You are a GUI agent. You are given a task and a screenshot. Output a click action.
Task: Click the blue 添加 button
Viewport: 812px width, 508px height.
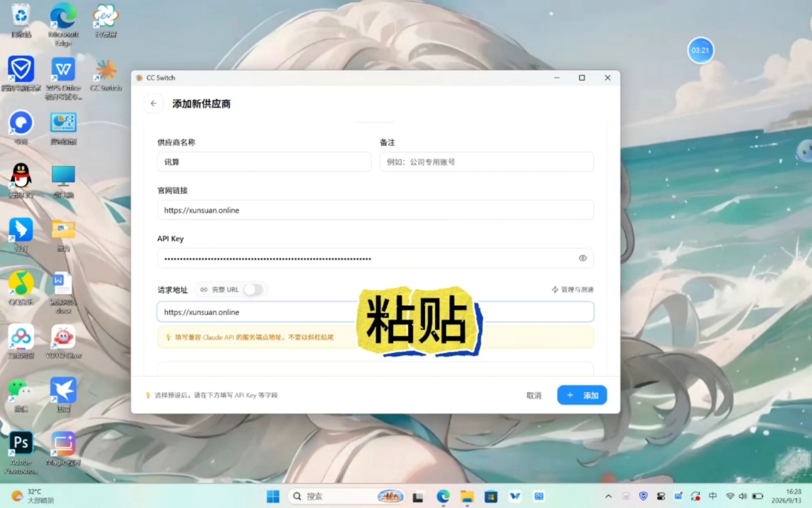pos(582,395)
